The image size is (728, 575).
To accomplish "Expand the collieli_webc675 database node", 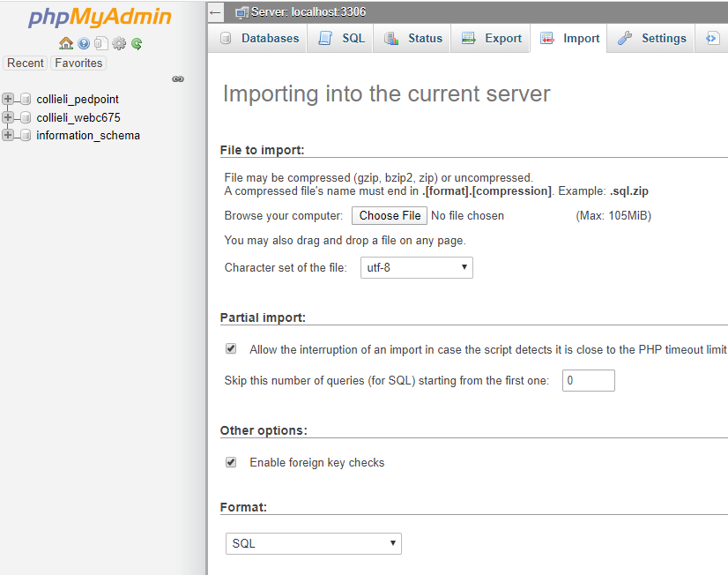I will click(x=7, y=117).
